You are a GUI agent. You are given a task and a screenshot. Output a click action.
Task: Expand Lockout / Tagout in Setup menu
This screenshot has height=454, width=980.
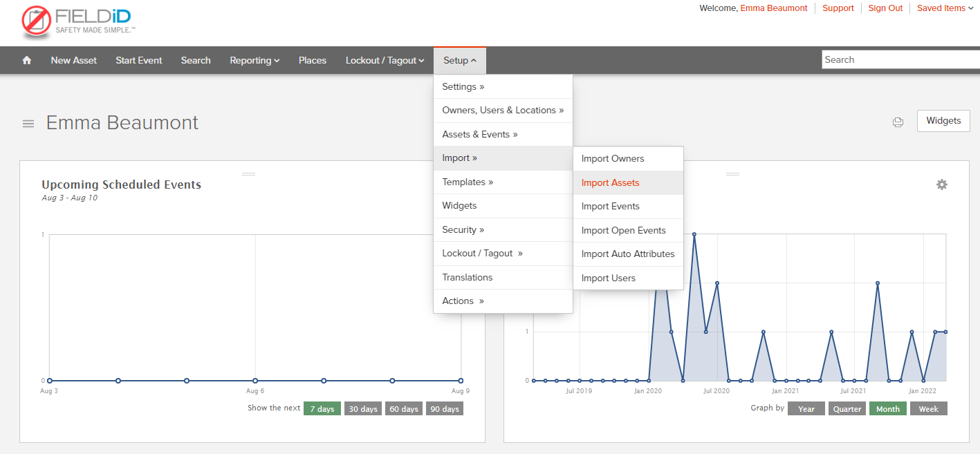pyautogui.click(x=503, y=254)
